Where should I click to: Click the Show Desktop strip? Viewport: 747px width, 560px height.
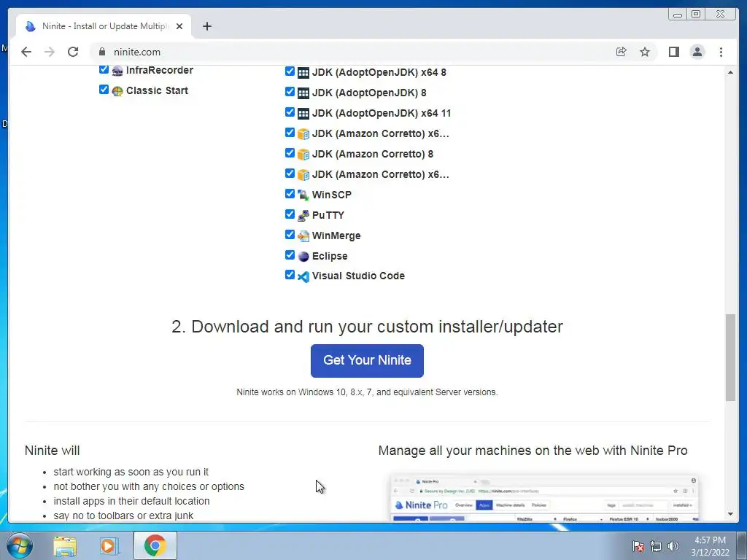pyautogui.click(x=741, y=546)
